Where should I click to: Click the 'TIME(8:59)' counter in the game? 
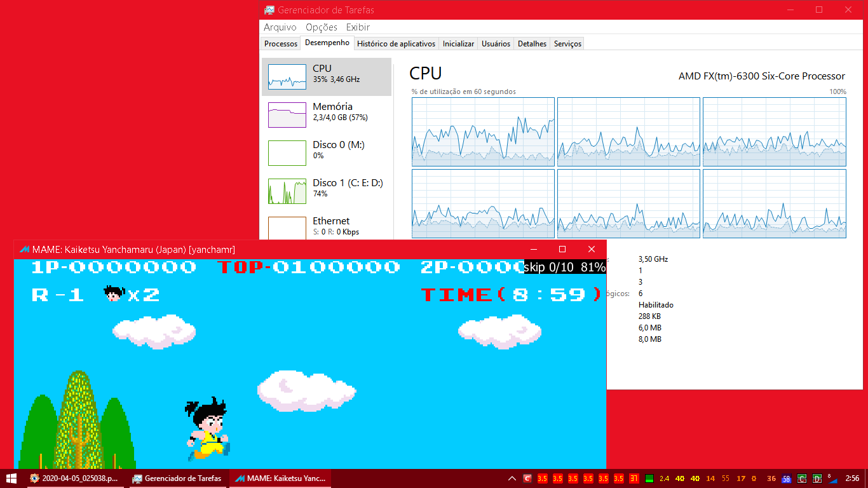pos(512,294)
